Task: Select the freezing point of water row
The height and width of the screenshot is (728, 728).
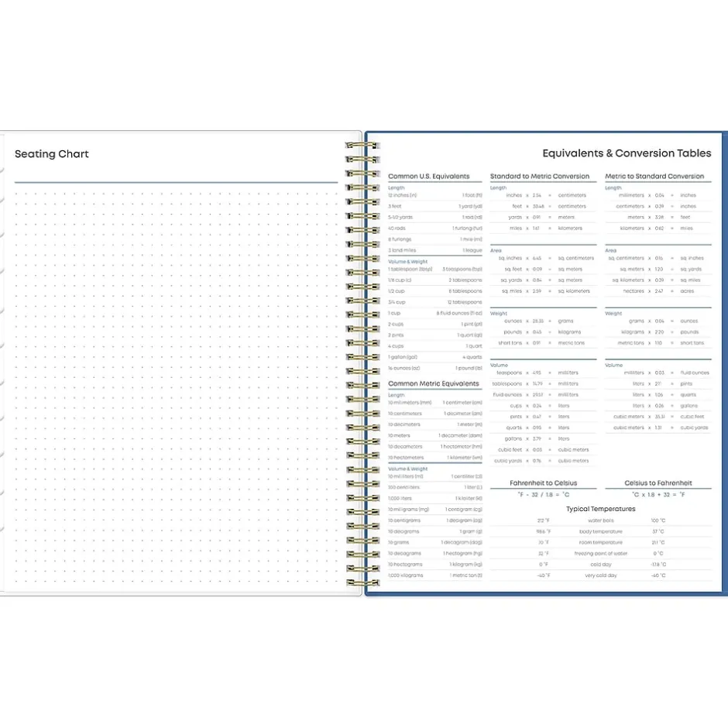Action: 600,554
